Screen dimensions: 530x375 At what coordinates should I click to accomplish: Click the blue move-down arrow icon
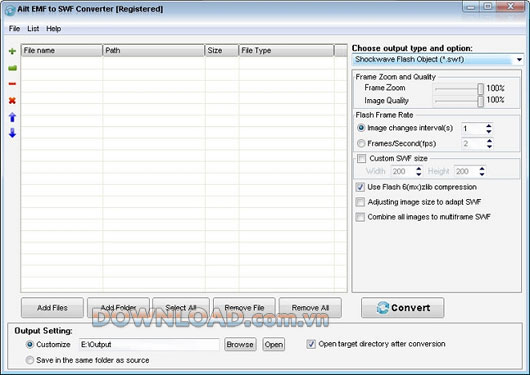(x=12, y=133)
